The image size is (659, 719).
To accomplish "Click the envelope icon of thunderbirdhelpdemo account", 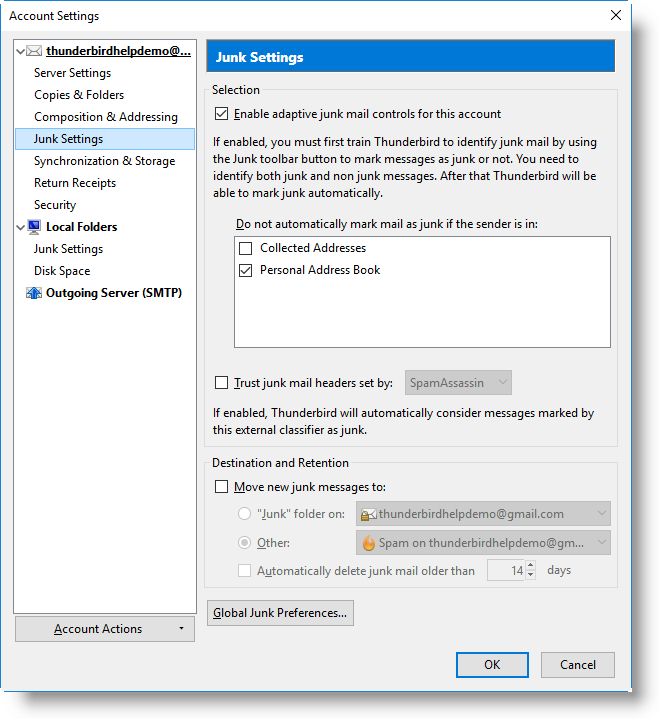I will click(x=34, y=51).
